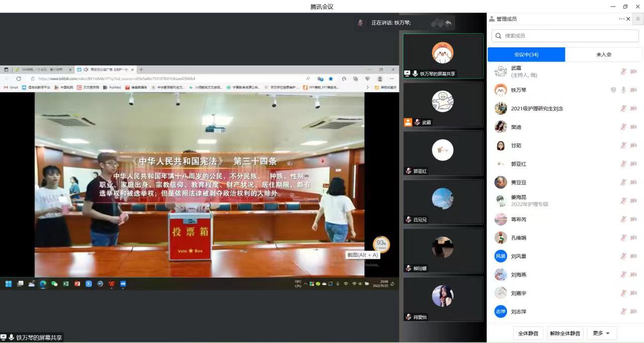Screen dimensions: 644x343
Task: Expand the 更多 dropdown at panel bottom
Action: pyautogui.click(x=602, y=333)
